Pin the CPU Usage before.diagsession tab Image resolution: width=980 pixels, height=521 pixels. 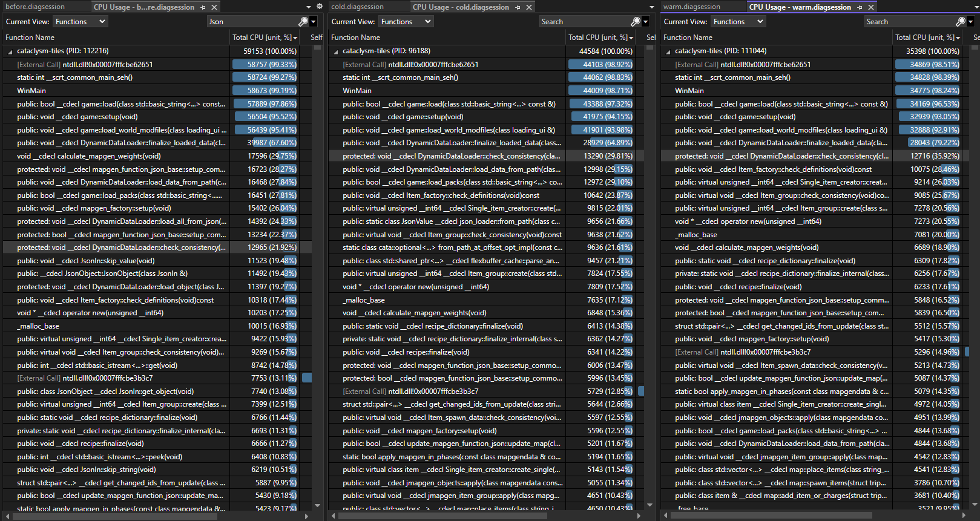pyautogui.click(x=203, y=7)
